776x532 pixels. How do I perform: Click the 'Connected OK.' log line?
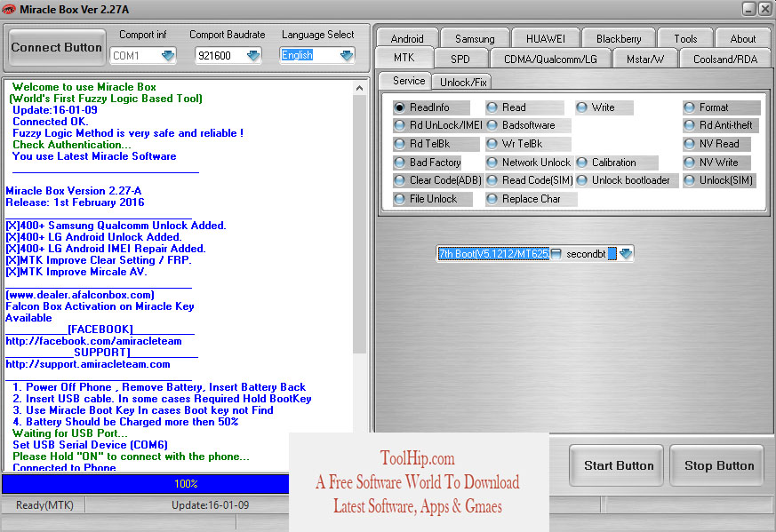[51, 122]
